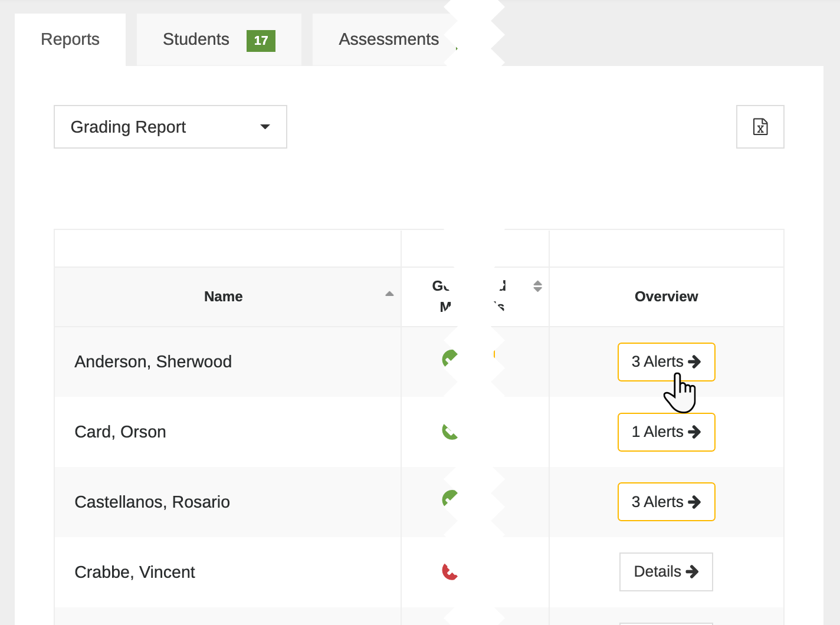Screen dimensions: 840x625
Task: View 1 Alerts for Card, Orson
Action: (x=666, y=432)
